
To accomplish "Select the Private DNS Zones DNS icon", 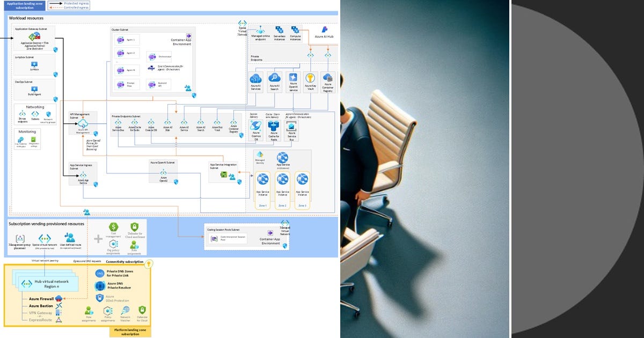I will [100, 273].
